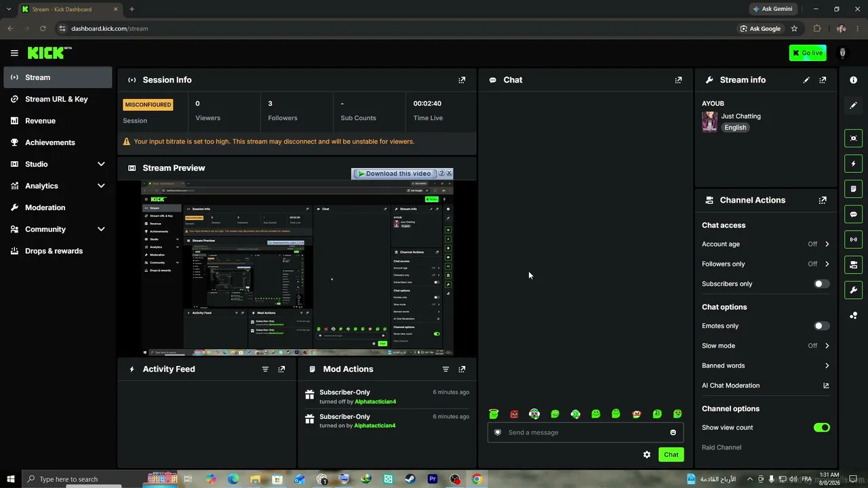Image resolution: width=868 pixels, height=488 pixels.
Task: Open the info icon in the right rail
Action: (853, 80)
